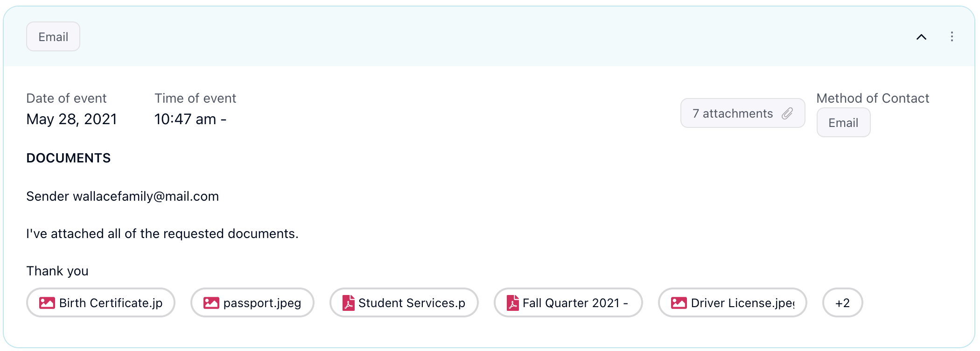
Task: Open the Student Services PDF attachment
Action: click(412, 303)
